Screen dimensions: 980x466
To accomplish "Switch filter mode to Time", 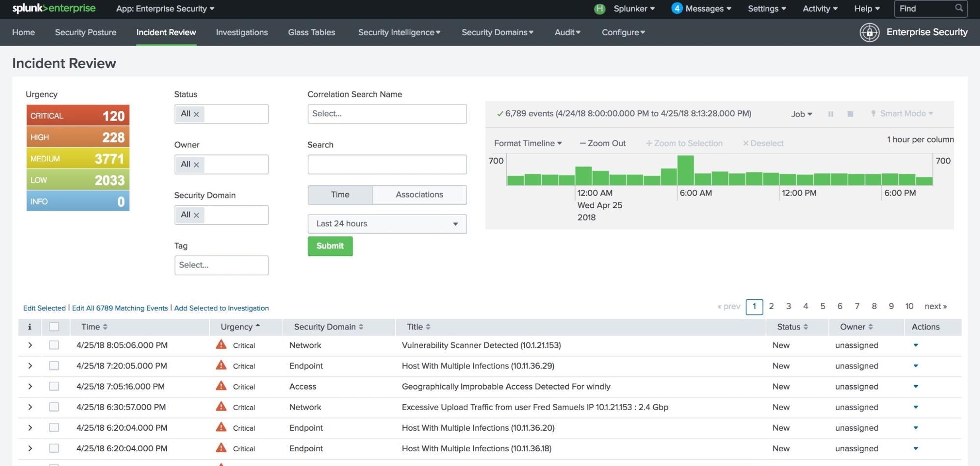I will point(340,195).
